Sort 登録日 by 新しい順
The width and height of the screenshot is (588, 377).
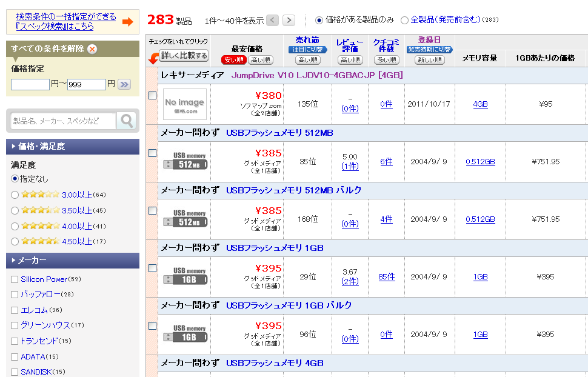coord(429,60)
